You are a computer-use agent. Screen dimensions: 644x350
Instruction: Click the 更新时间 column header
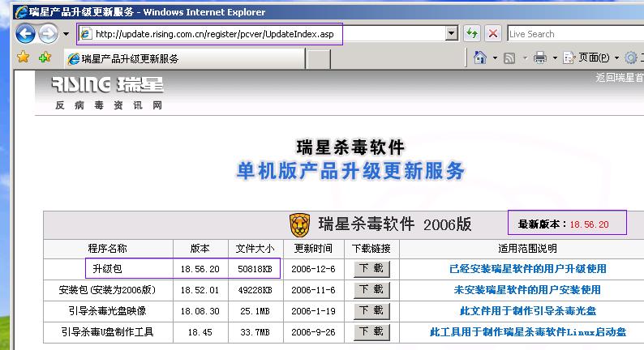(x=313, y=248)
